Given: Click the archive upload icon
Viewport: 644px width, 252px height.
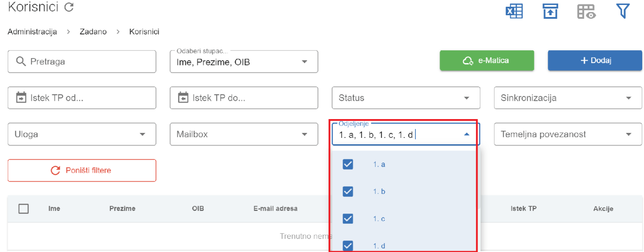Looking at the screenshot, I should [551, 12].
